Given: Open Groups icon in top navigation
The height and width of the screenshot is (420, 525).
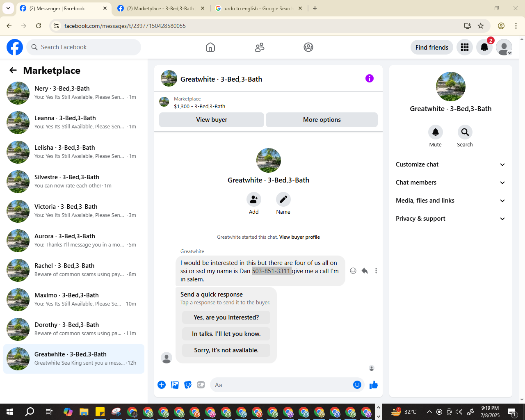Looking at the screenshot, I should click(x=308, y=47).
